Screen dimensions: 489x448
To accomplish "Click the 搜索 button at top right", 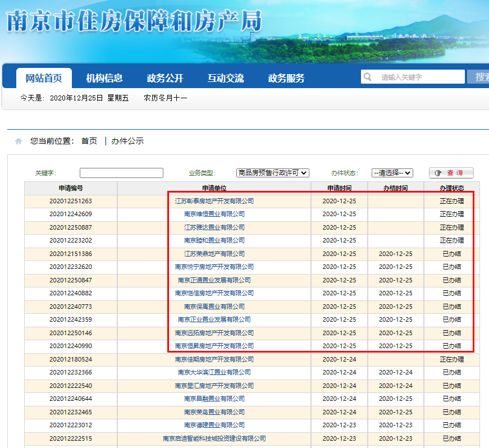I will pos(478,77).
